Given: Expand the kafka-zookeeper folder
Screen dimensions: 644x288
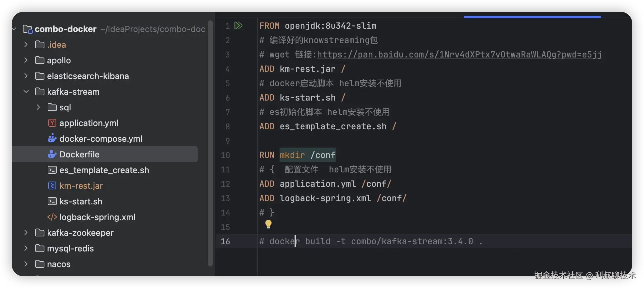Looking at the screenshot, I should [x=26, y=232].
